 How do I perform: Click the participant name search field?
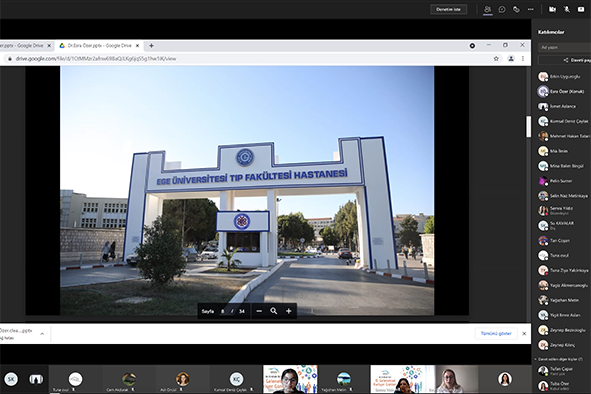564,47
